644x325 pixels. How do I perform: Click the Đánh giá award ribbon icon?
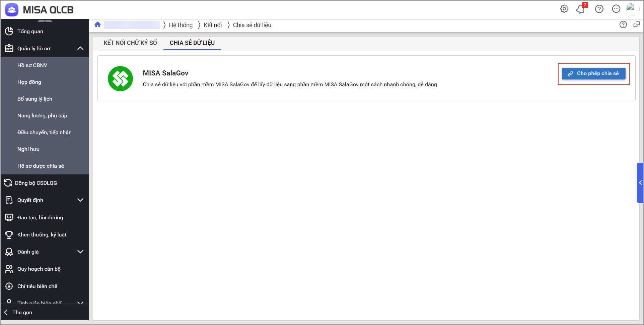click(x=9, y=252)
